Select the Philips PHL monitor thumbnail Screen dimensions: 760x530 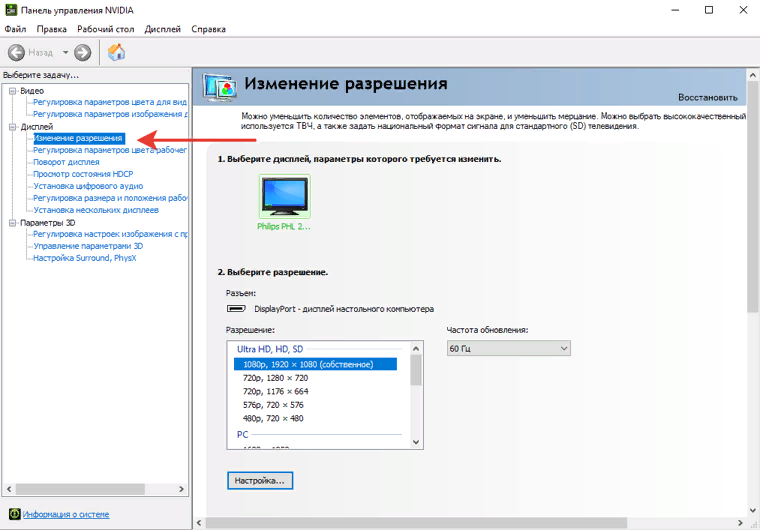285,196
